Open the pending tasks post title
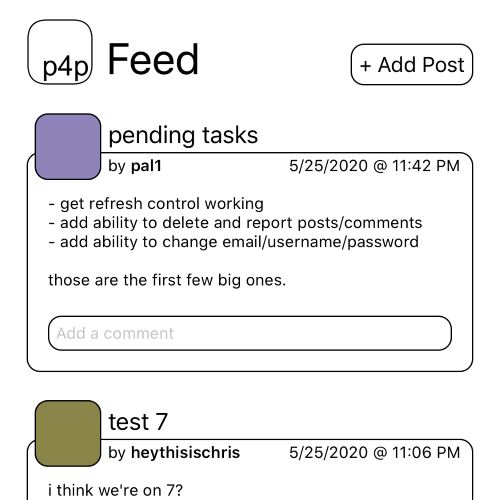The image size is (500, 500). tap(183, 136)
